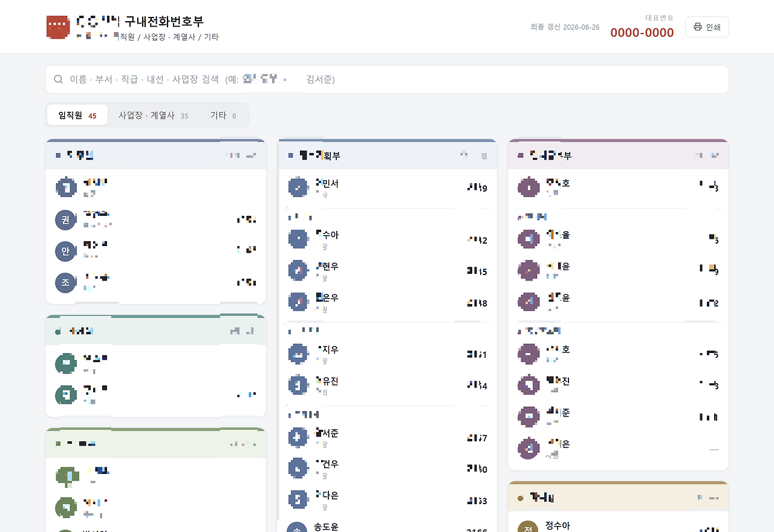Select the 임직원 tab
Screen dimensions: 774x532
[x=77, y=115]
